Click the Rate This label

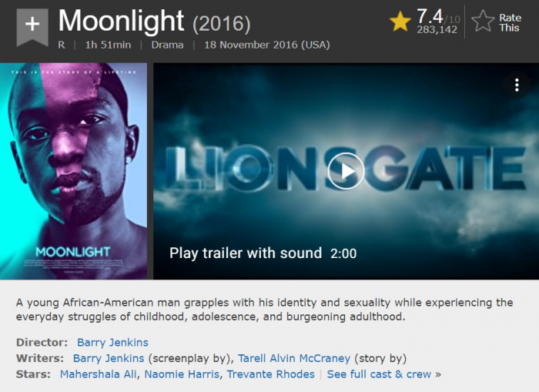510,22
